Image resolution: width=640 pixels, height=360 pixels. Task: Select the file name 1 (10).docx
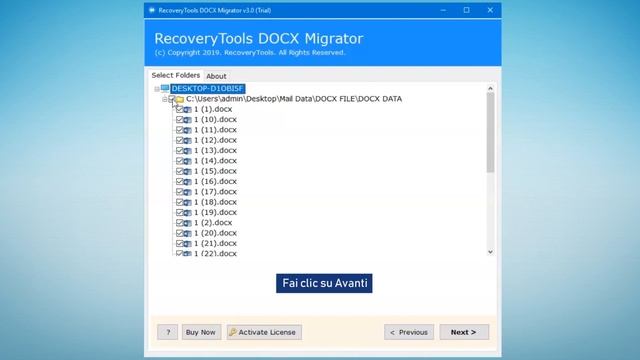(x=215, y=119)
